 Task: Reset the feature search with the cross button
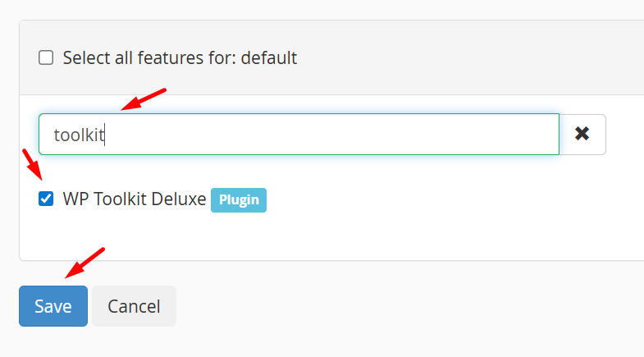pyautogui.click(x=582, y=135)
